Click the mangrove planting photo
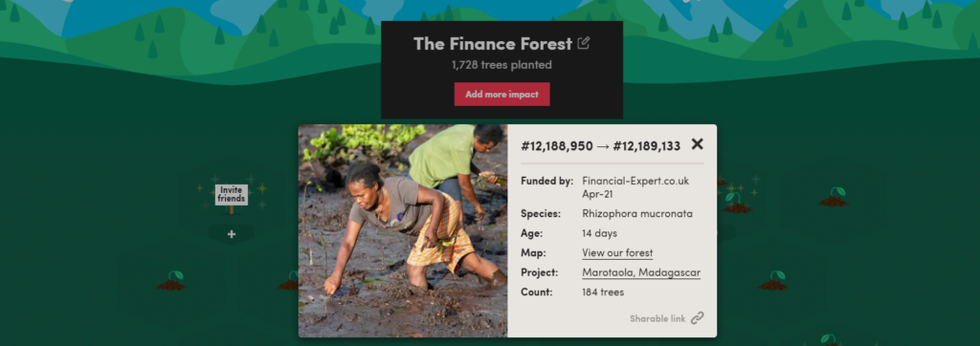This screenshot has height=346, width=980. 403,231
